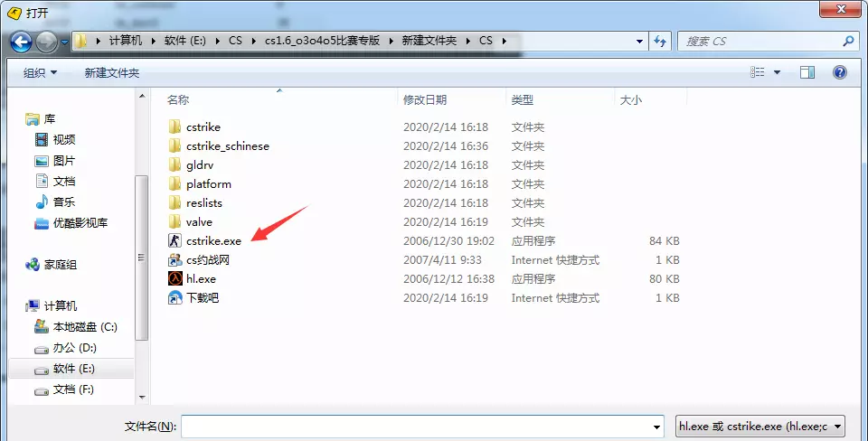The width and height of the screenshot is (868, 441).
Task: Click the refresh address bar icon
Action: 660,41
